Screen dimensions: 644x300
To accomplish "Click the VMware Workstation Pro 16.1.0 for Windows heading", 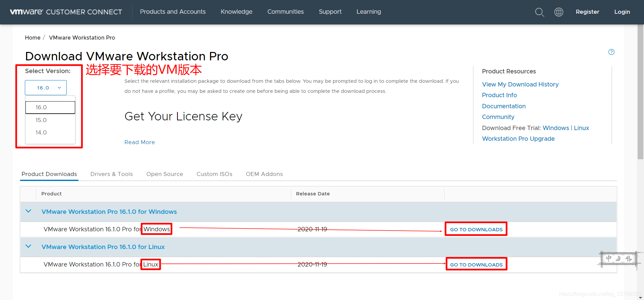I will pos(109,212).
